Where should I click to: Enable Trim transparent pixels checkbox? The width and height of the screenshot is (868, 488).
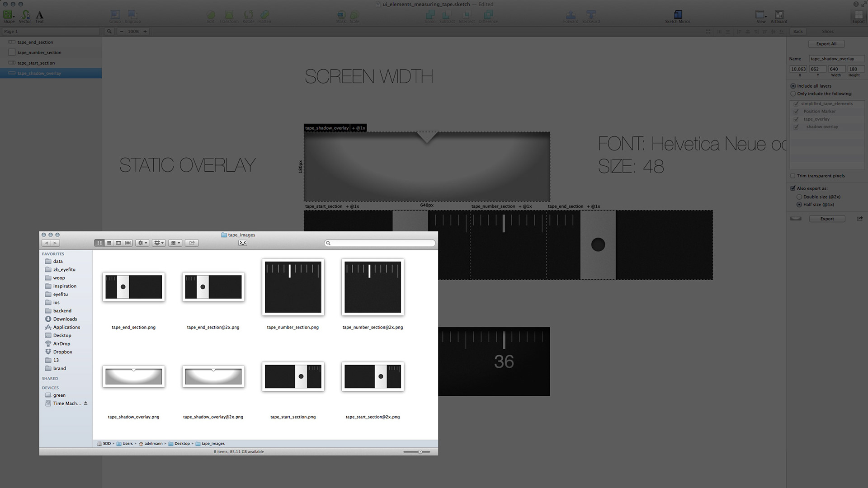[793, 176]
